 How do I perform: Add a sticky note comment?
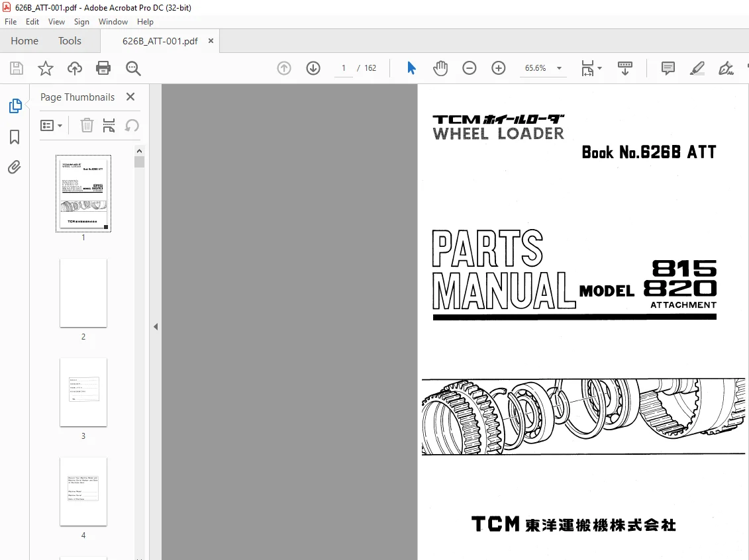668,68
